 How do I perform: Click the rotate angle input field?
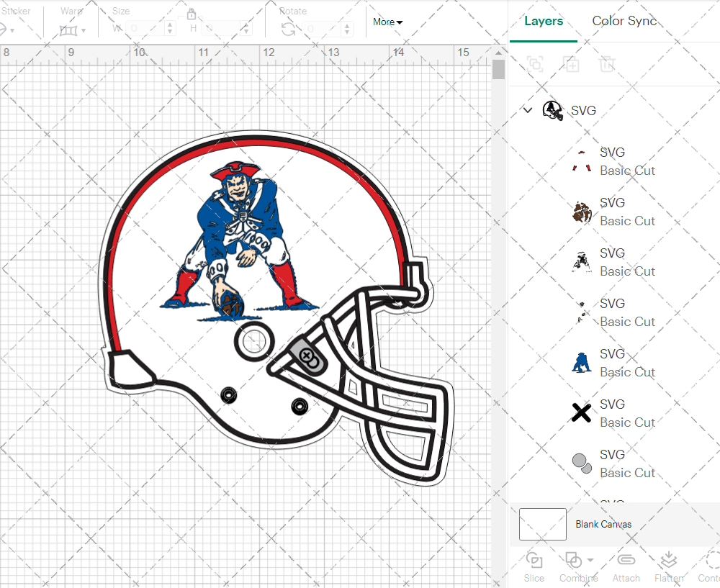click(323, 29)
